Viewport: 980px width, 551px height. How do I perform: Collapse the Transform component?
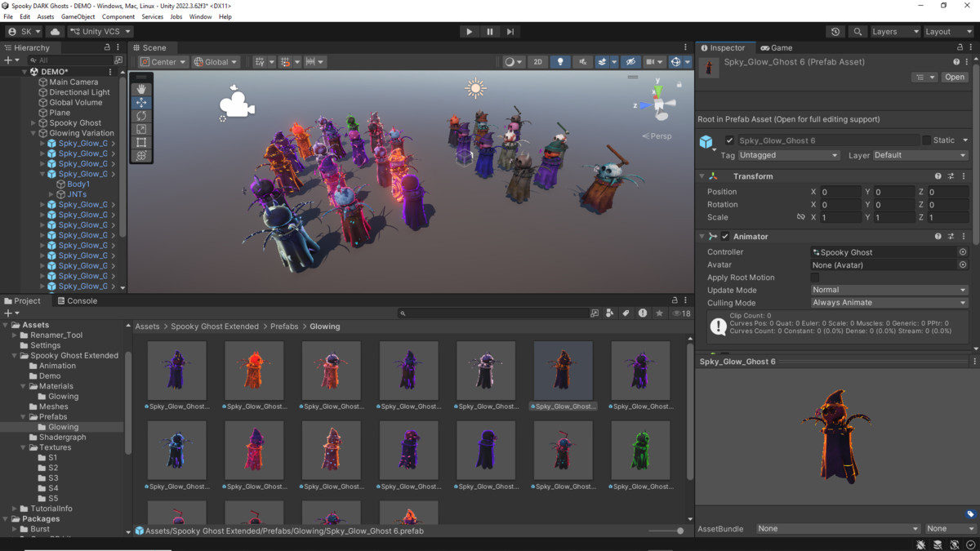click(702, 176)
